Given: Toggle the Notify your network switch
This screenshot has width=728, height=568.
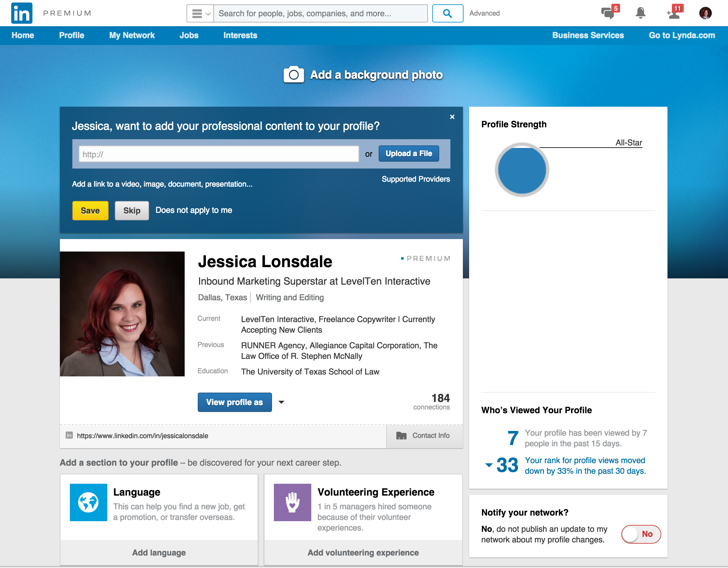Looking at the screenshot, I should [641, 534].
